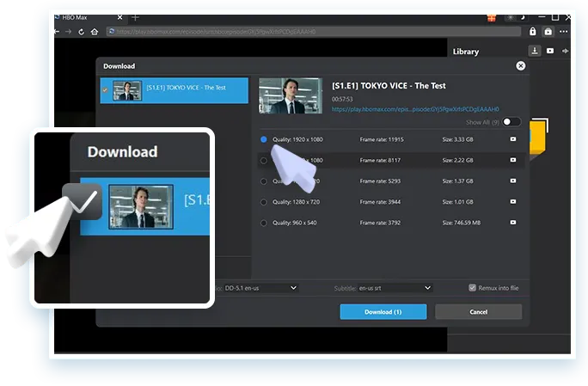Viewport: 588px width, 386px height.
Task: Open a new tab with the plus icon
Action: click(135, 18)
